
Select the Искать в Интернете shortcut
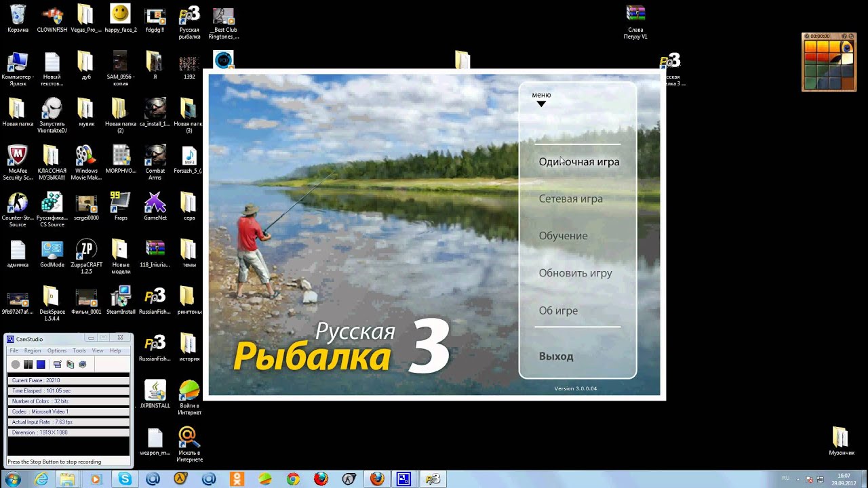(189, 444)
